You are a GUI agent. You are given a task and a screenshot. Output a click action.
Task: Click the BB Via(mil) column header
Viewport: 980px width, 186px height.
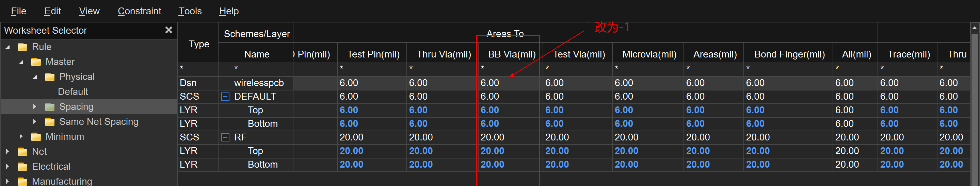[511, 54]
